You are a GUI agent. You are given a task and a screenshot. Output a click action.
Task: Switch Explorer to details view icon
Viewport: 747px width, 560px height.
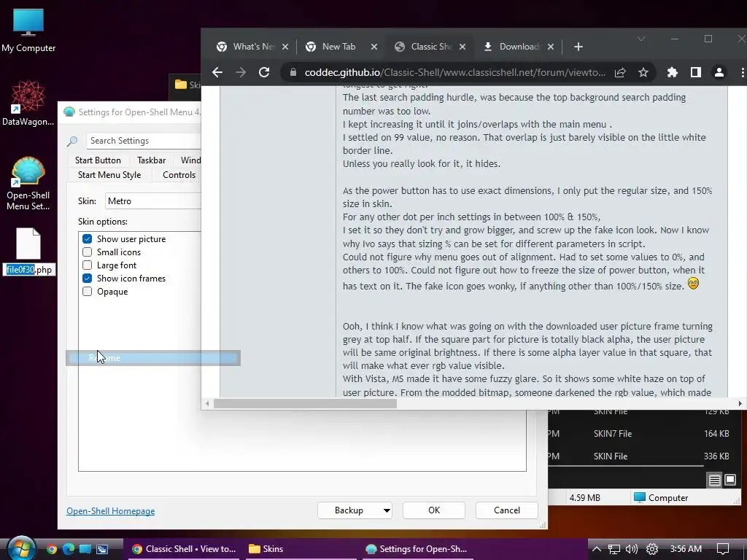click(x=715, y=480)
